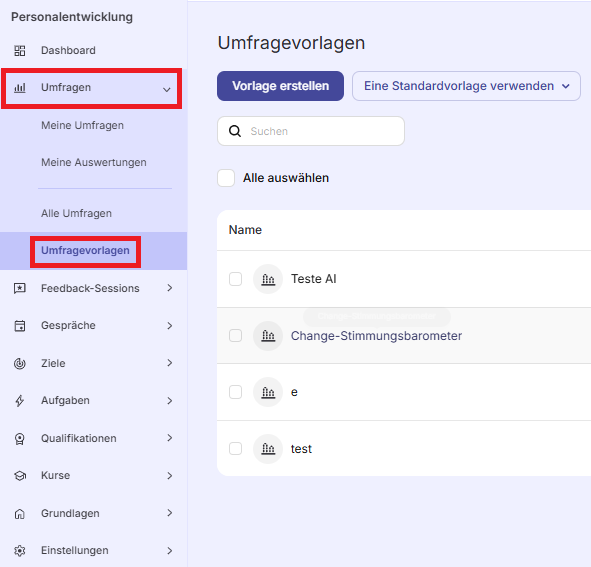Expand the Ziele chevron
Screen dimensions: 591x567
click(x=170, y=363)
